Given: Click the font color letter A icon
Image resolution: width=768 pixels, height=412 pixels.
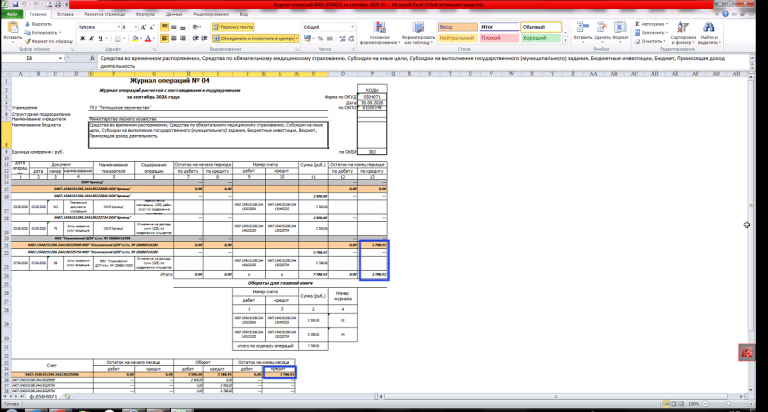Looking at the screenshot, I should [x=148, y=38].
